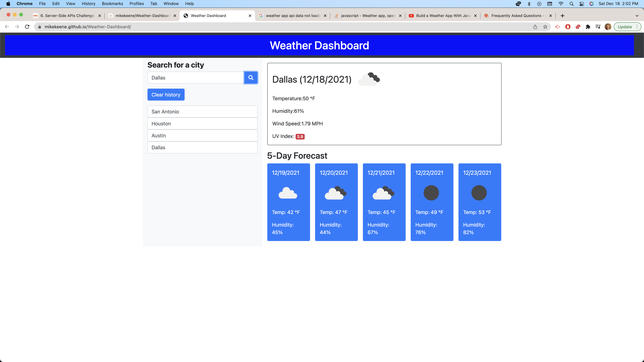Open the View menu in menu bar
Image resolution: width=644 pixels, height=362 pixels.
(x=70, y=3)
